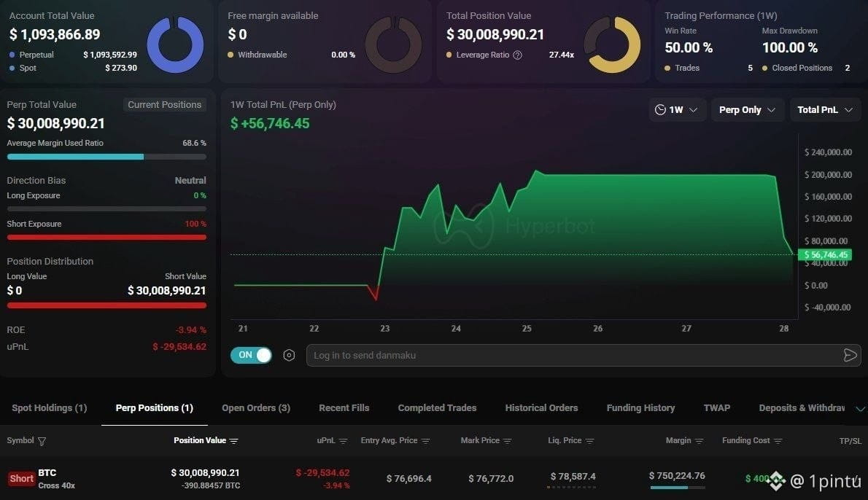Sort by Funding Cost column icon

(778, 441)
